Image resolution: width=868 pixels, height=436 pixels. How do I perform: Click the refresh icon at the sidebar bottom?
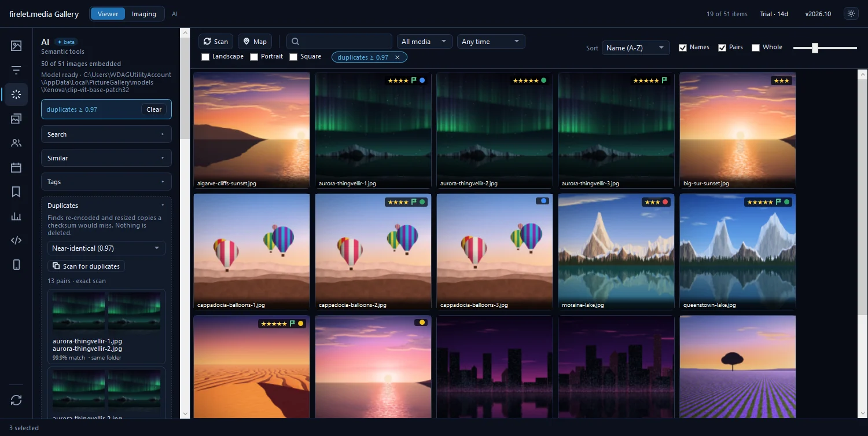click(16, 400)
